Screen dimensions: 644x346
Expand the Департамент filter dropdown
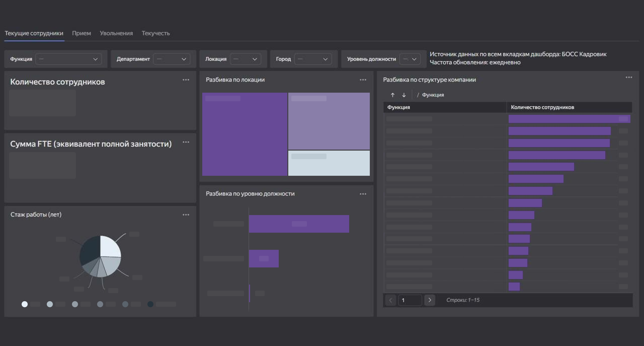coord(172,59)
